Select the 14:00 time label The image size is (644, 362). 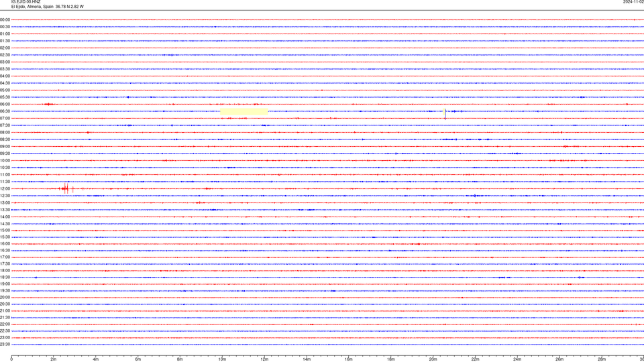pos(5,217)
